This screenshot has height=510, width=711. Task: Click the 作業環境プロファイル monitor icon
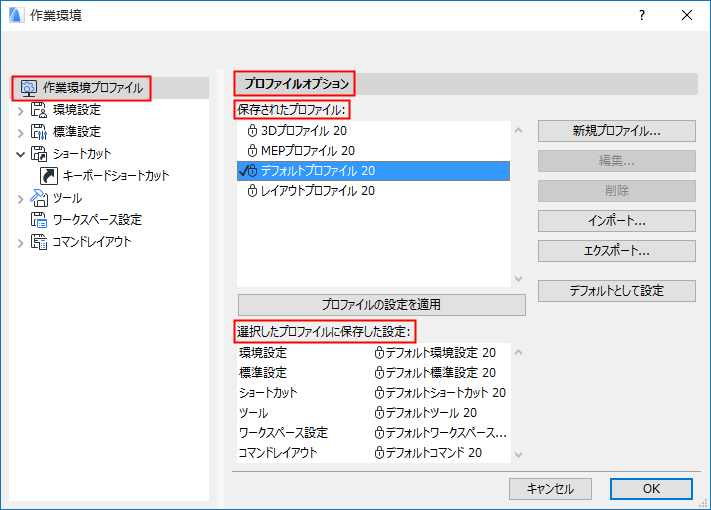tap(29, 88)
